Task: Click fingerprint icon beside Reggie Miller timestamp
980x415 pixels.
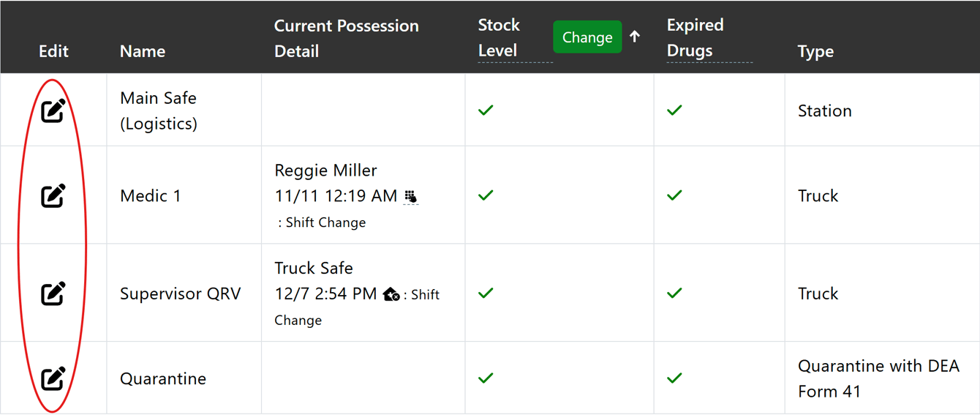Action: click(411, 196)
